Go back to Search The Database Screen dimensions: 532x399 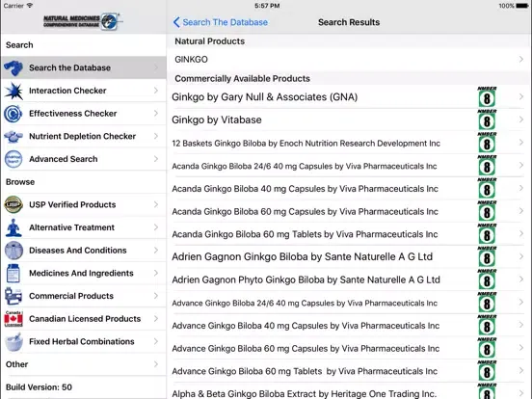(x=220, y=22)
